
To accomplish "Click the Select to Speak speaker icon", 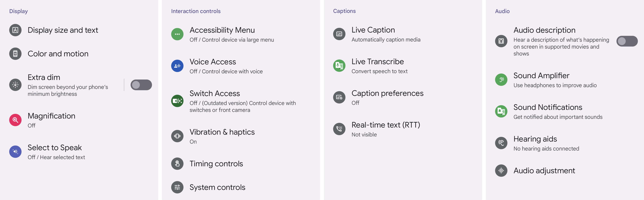I will click(x=15, y=152).
